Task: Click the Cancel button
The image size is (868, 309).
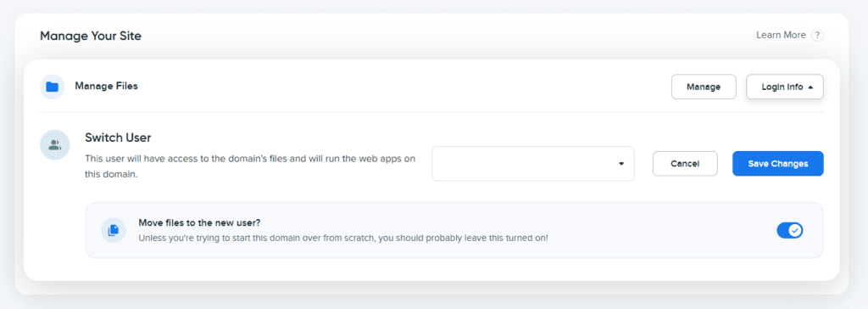Action: [x=685, y=164]
